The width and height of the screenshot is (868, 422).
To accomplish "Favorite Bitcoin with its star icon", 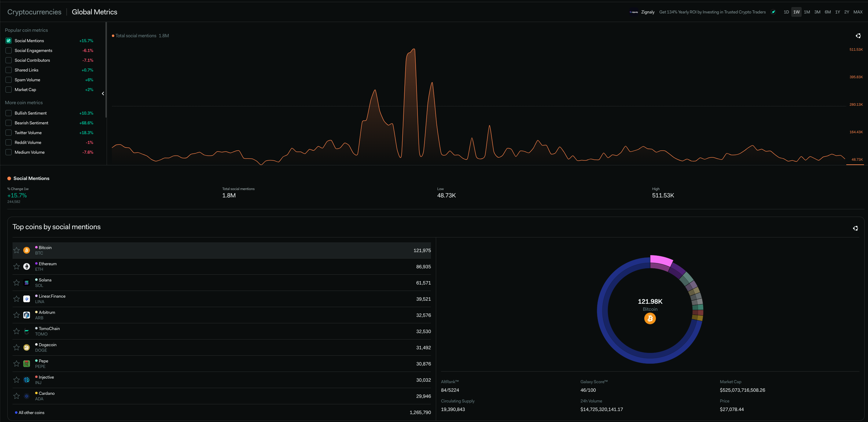I will point(17,250).
